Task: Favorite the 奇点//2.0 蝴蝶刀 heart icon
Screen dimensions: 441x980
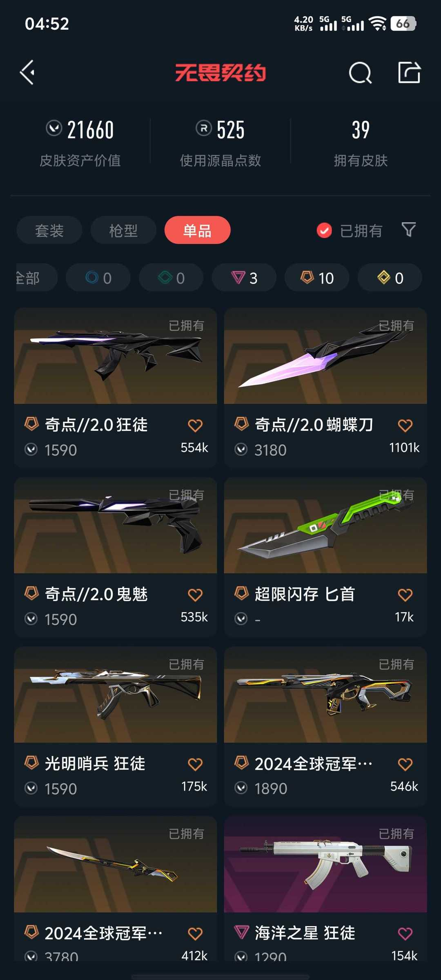Action: coord(405,425)
